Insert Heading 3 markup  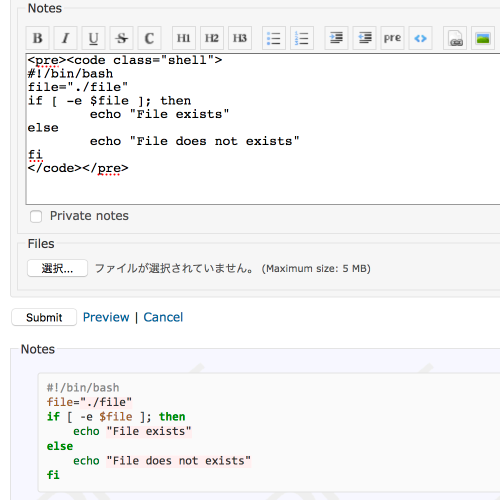pos(240,38)
